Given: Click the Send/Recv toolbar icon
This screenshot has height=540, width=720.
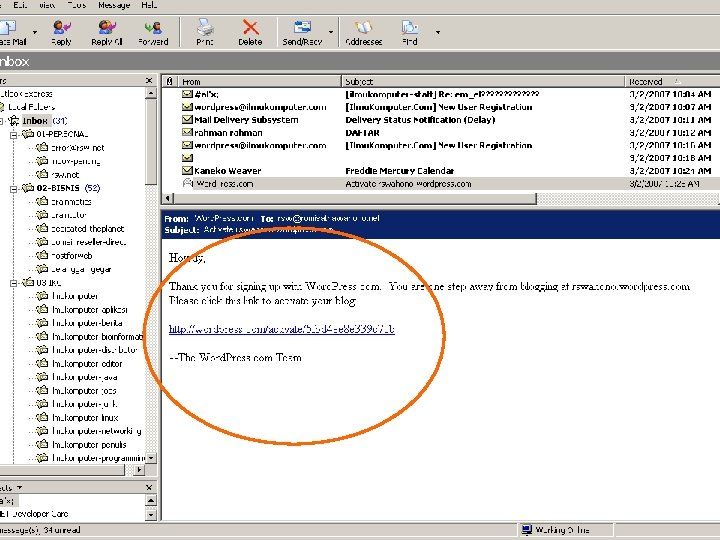Looking at the screenshot, I should coord(302,32).
